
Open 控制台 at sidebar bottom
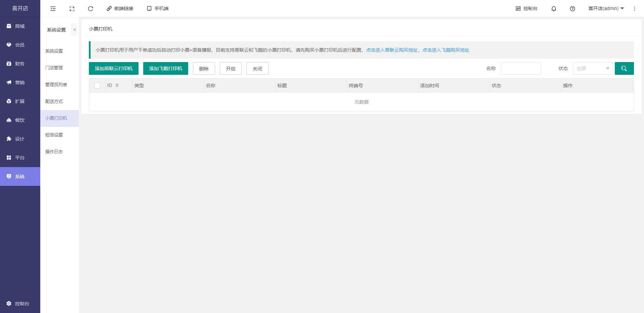pos(20,304)
